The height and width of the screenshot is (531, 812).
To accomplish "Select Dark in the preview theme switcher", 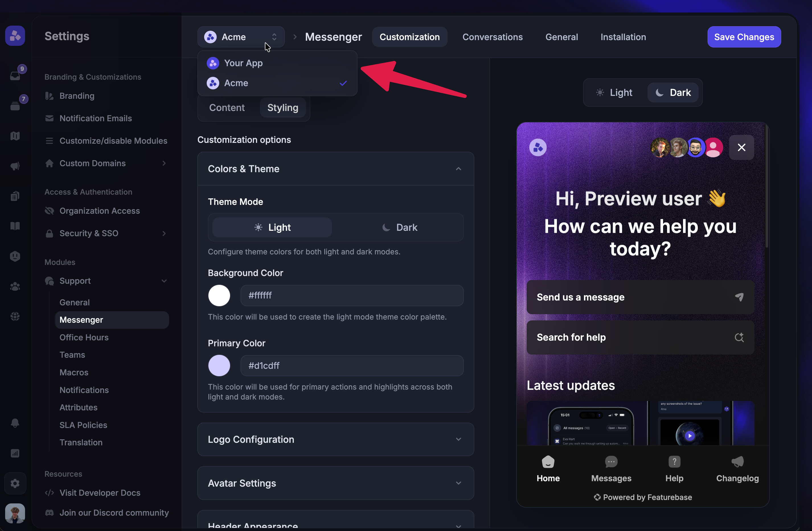I will tap(672, 92).
